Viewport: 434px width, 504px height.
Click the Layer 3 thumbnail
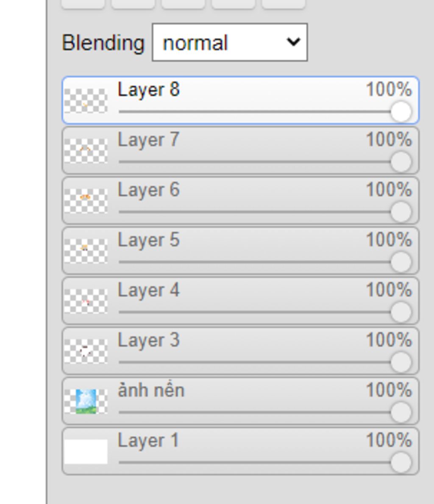pos(86,351)
